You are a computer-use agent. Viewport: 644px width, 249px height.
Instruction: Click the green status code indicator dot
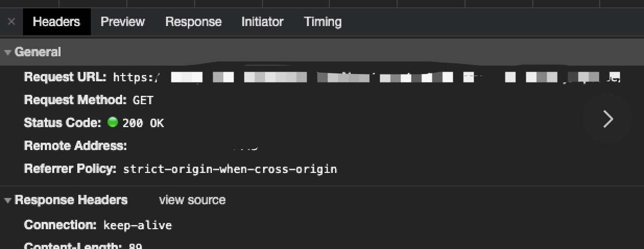tap(112, 122)
